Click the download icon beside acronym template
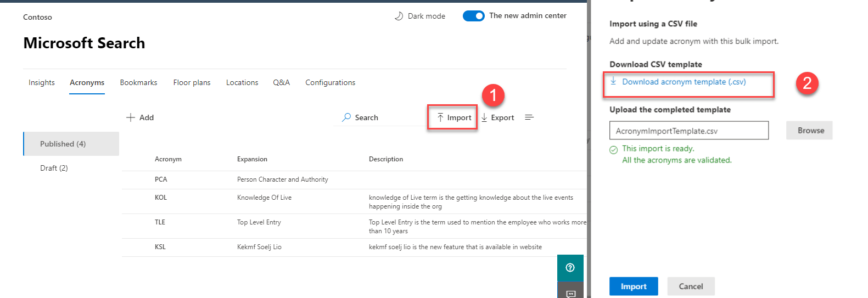Image resolution: width=868 pixels, height=298 pixels. tap(613, 81)
